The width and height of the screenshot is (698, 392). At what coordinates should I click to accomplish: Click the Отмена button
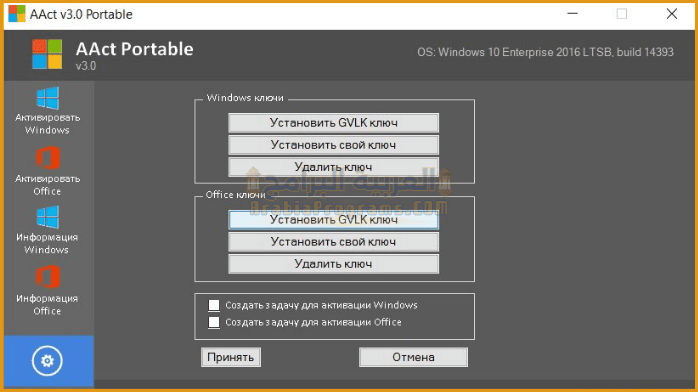pos(413,357)
